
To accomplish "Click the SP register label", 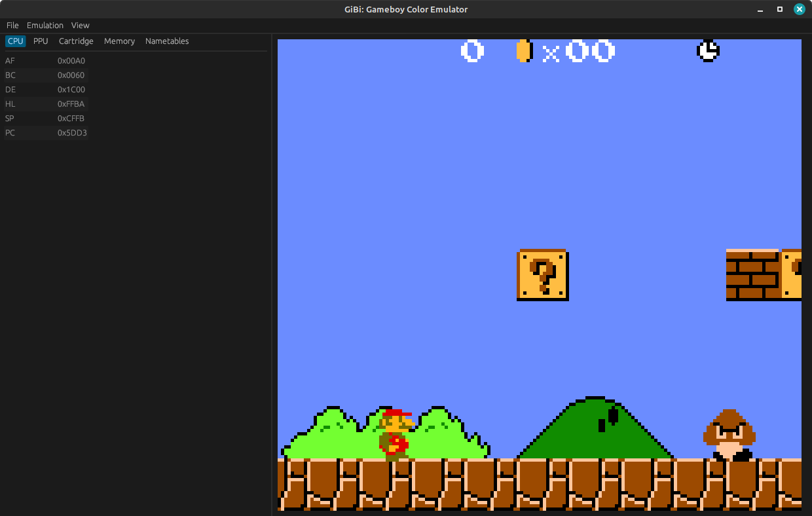I will tap(10, 119).
